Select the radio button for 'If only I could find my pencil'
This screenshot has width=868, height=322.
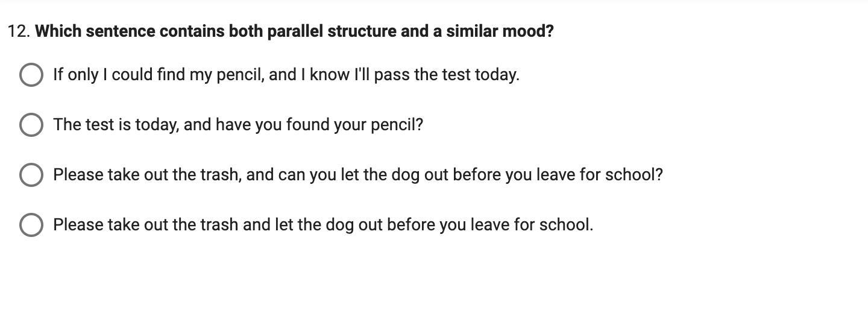[31, 75]
